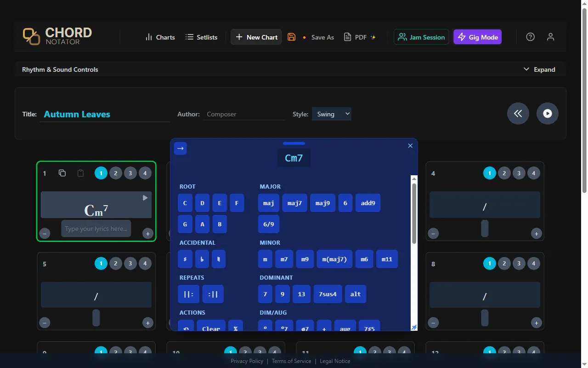Click the lyrics input field in bar 1
The height and width of the screenshot is (368, 588).
click(x=96, y=228)
